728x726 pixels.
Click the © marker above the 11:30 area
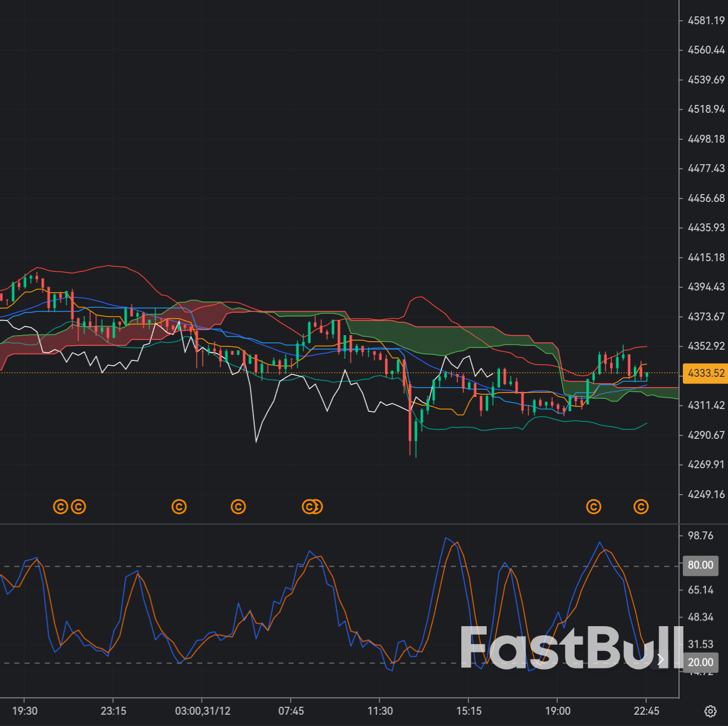pos(317,507)
